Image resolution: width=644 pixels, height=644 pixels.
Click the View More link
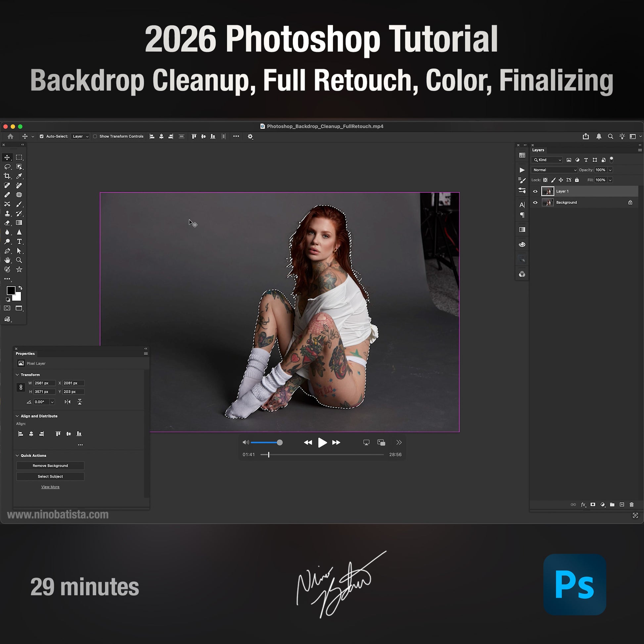pos(50,487)
